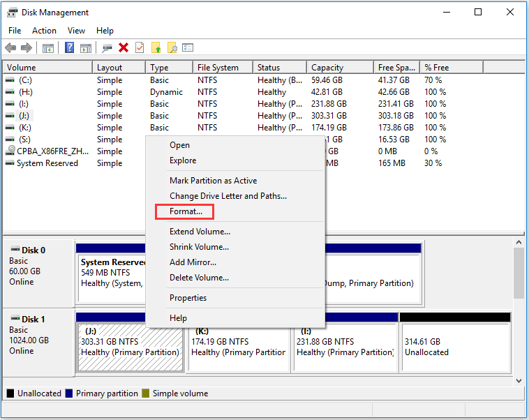Click the scroll up arrow in disk pane
Screen dimensions: 529x420
point(519,242)
